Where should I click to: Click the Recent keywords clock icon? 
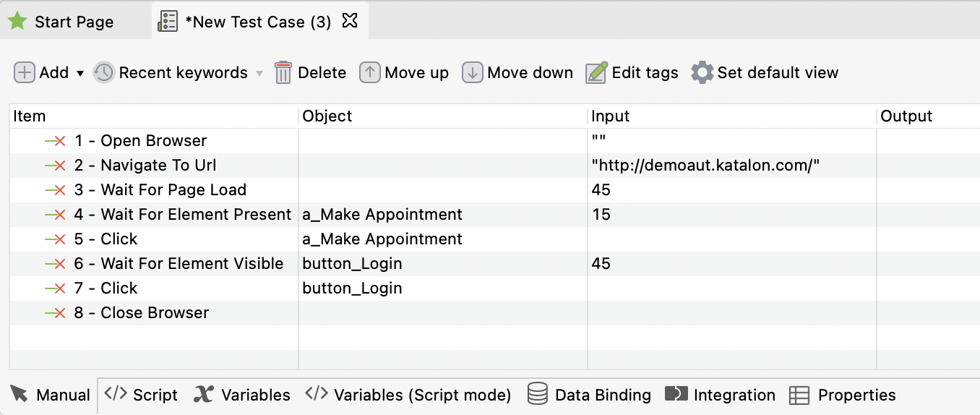click(x=104, y=73)
